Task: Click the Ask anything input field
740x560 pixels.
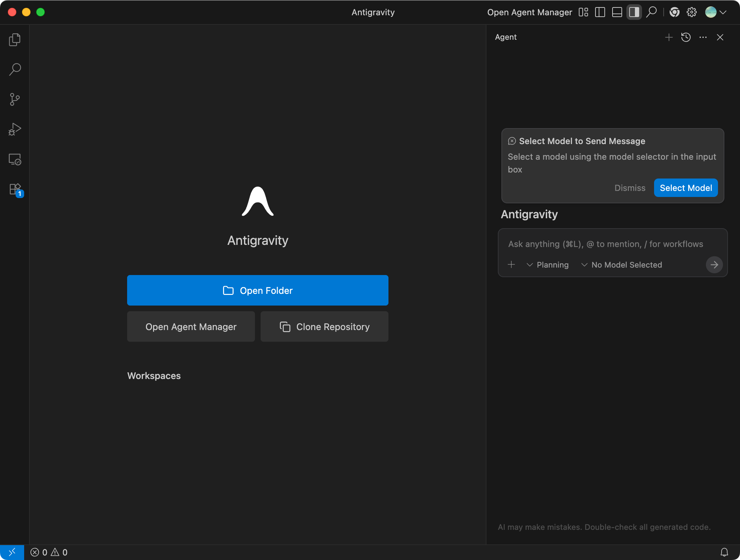Action: coord(605,244)
